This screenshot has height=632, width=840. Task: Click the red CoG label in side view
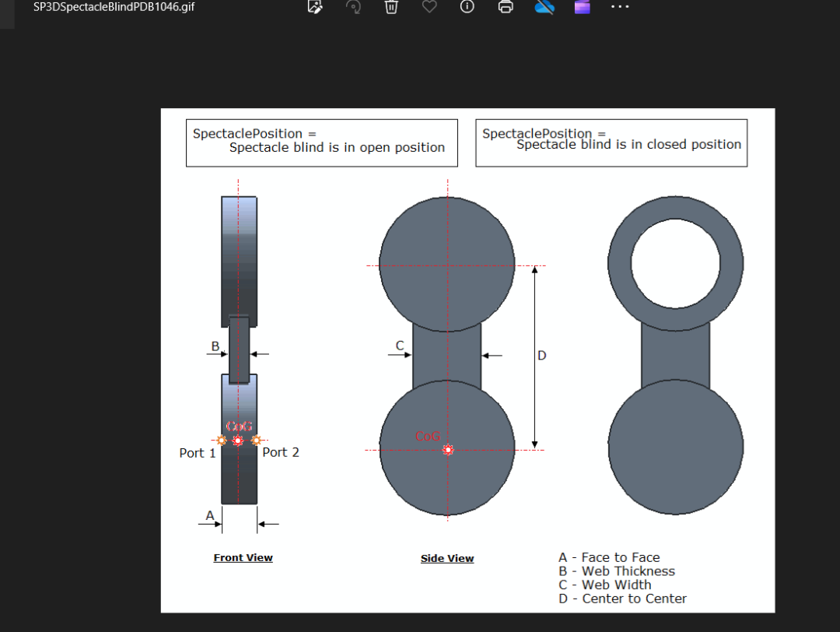click(428, 437)
